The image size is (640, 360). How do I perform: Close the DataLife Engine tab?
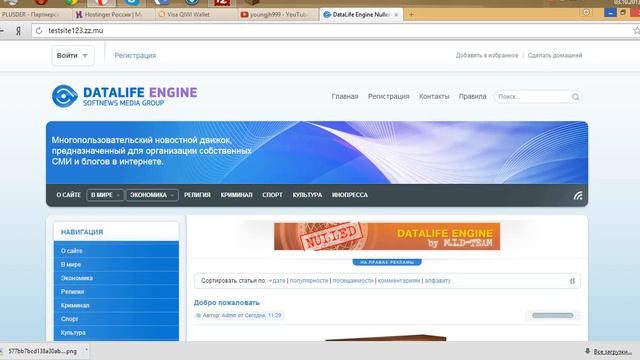(x=396, y=15)
